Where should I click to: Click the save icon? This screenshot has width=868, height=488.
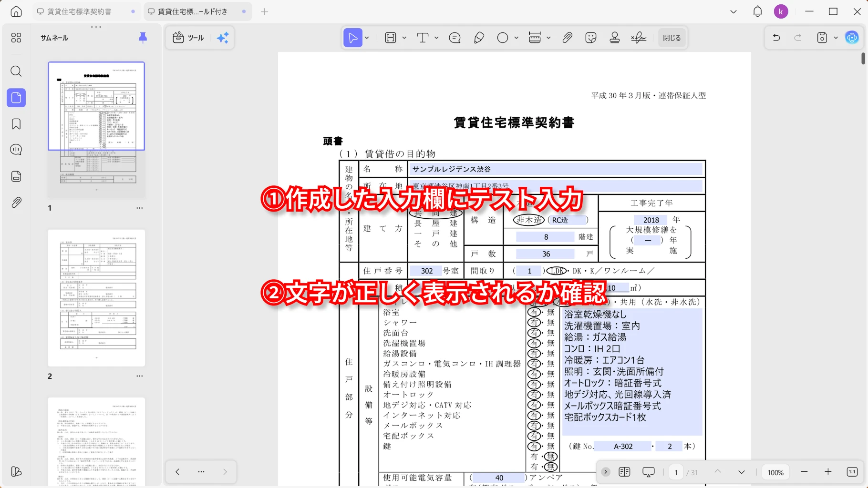tap(822, 38)
